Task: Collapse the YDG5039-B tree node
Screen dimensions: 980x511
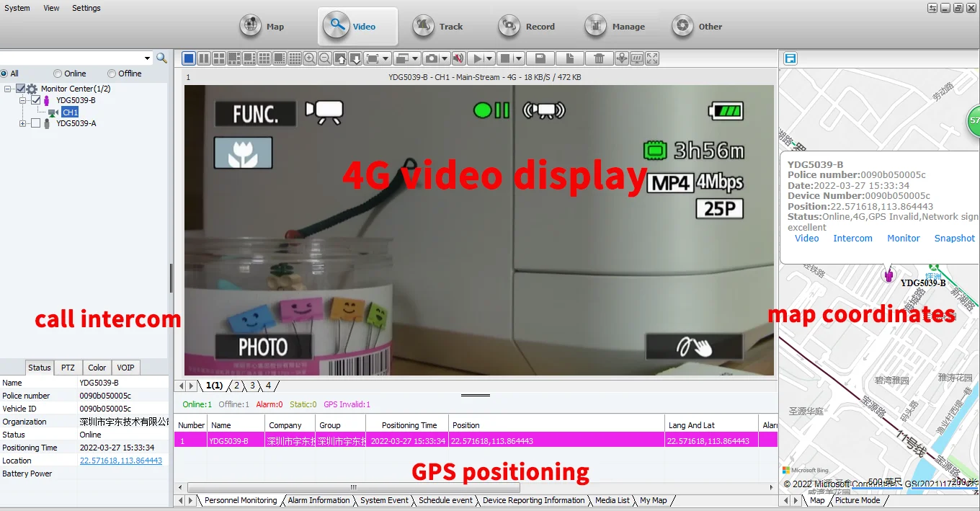Action: click(23, 100)
